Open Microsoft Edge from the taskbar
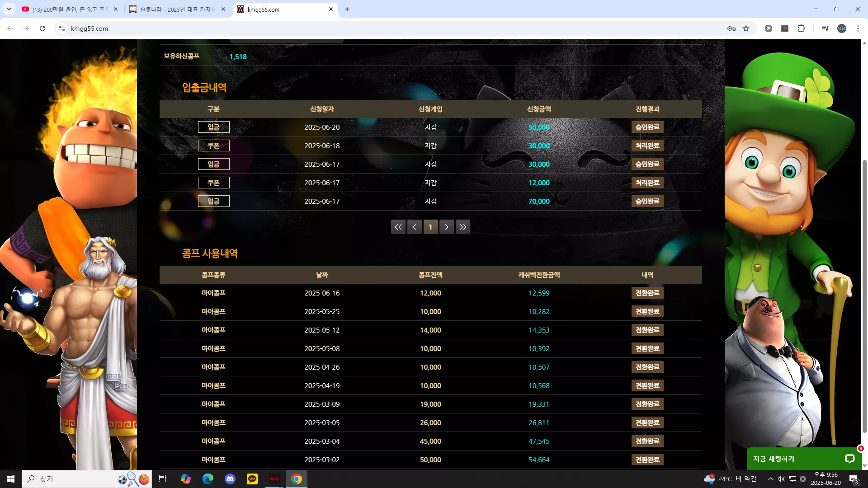This screenshot has width=868, height=488. [x=208, y=479]
